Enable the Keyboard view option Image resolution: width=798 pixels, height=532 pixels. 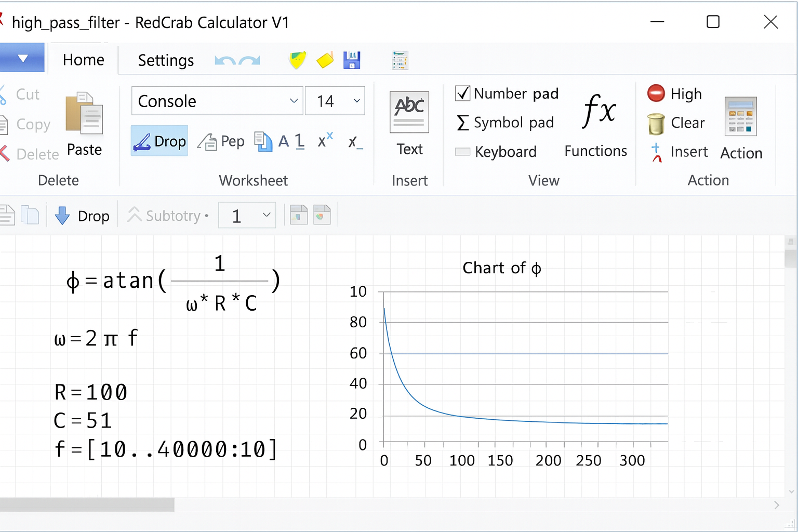(462, 151)
